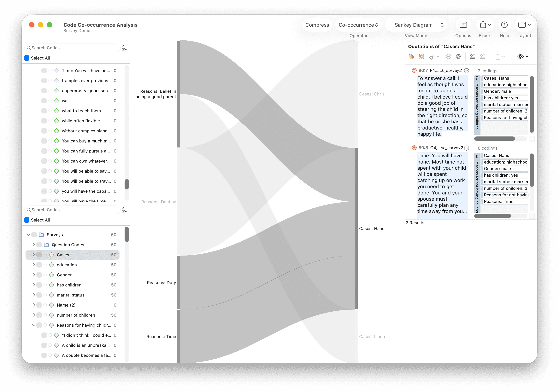Sort codes A-Z in upper code list
This screenshot has height=392, width=559.
click(124, 48)
